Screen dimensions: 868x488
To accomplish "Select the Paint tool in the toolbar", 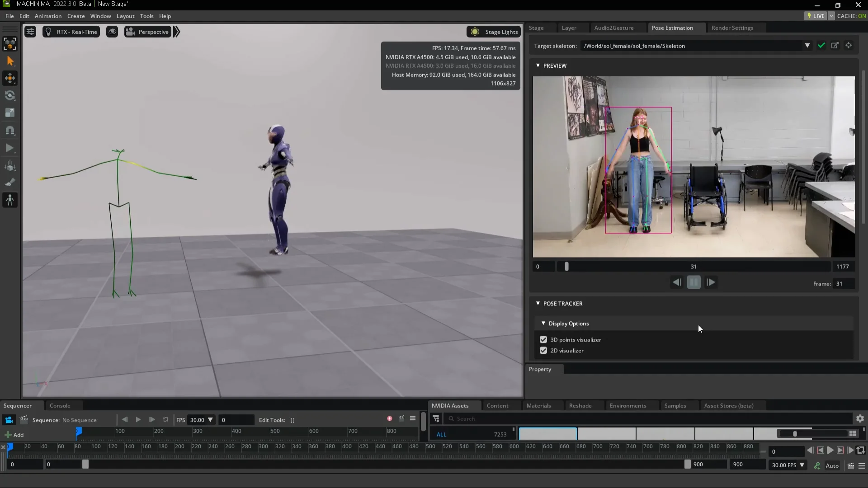I will tap(9, 183).
